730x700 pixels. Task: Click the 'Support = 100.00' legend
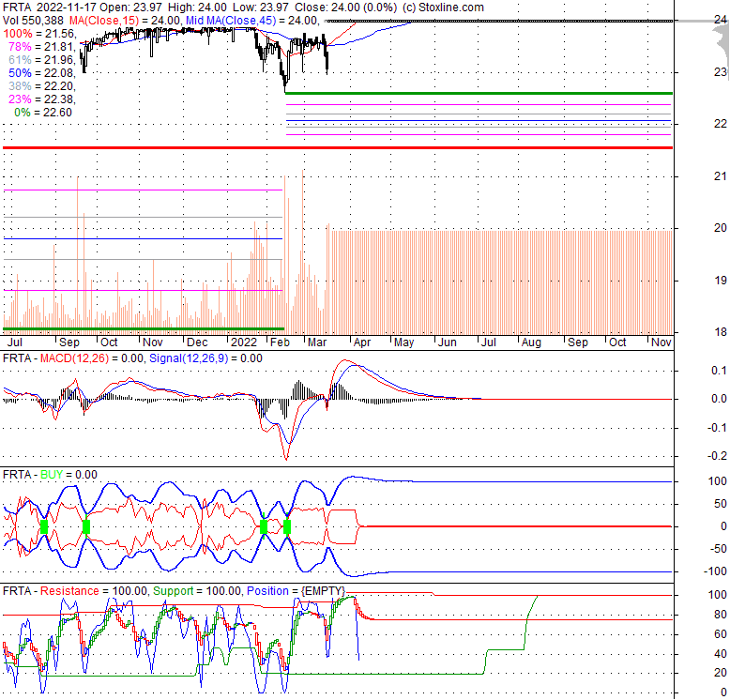[197, 591]
